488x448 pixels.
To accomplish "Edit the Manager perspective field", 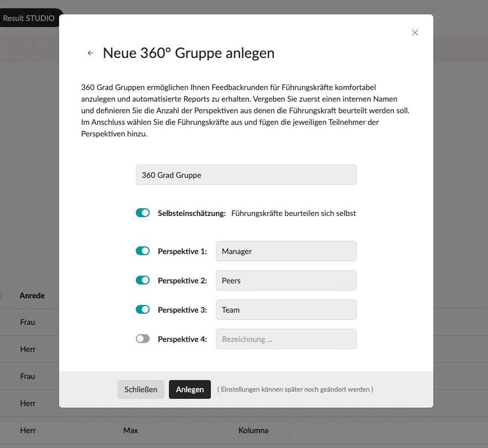I will tap(286, 251).
